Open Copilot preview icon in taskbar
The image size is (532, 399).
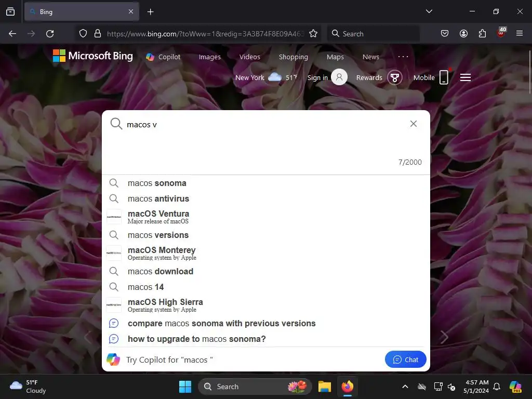click(x=515, y=387)
